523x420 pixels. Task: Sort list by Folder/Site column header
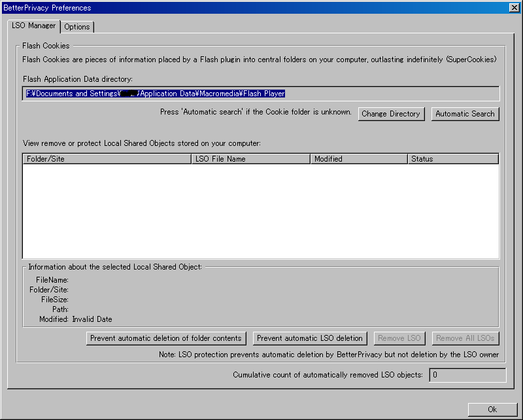click(107, 159)
